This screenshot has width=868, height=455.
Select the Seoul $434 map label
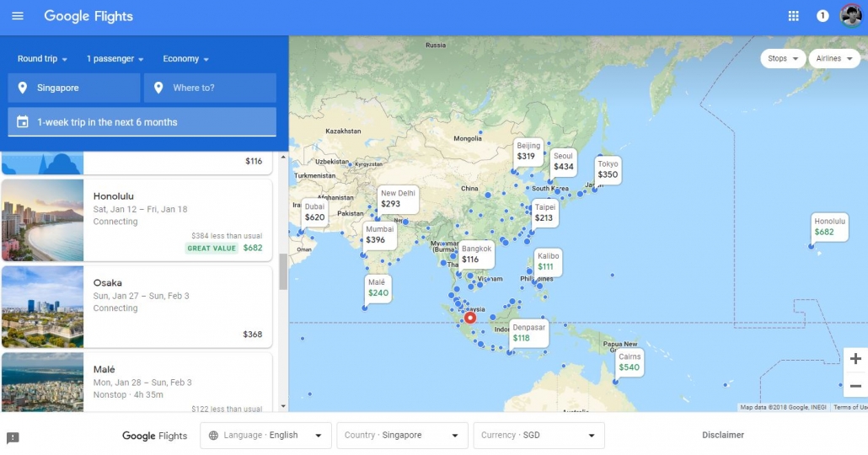coord(564,162)
